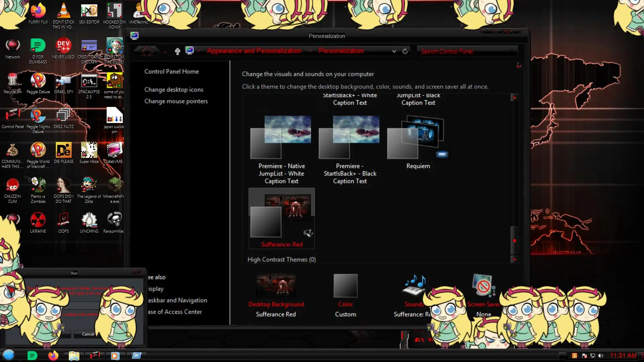Open the UKRAINE radiation desktop icon

(38, 220)
